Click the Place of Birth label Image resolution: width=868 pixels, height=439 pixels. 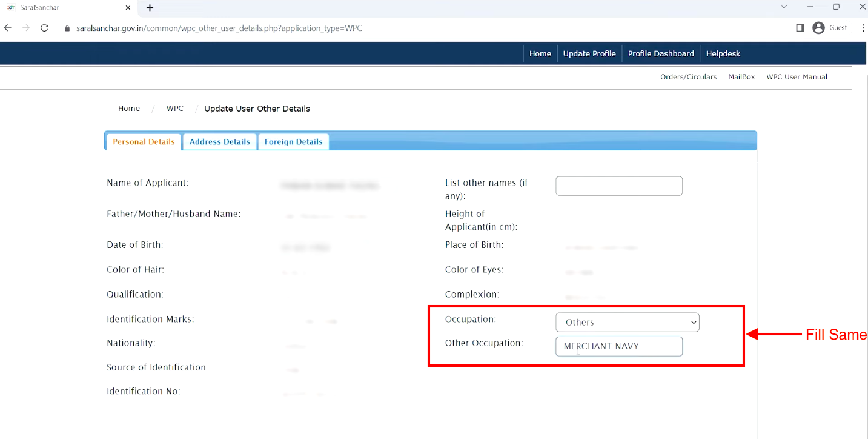(474, 245)
